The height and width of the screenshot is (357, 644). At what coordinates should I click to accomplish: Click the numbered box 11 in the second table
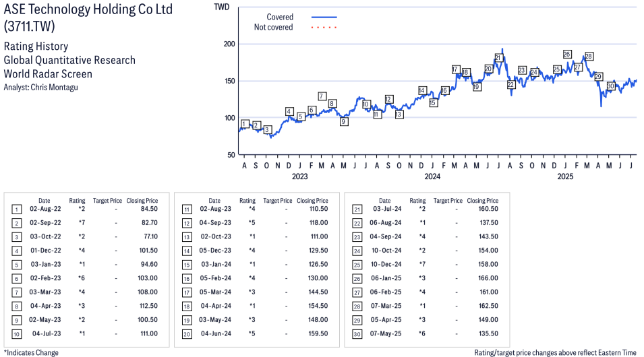coord(187,209)
